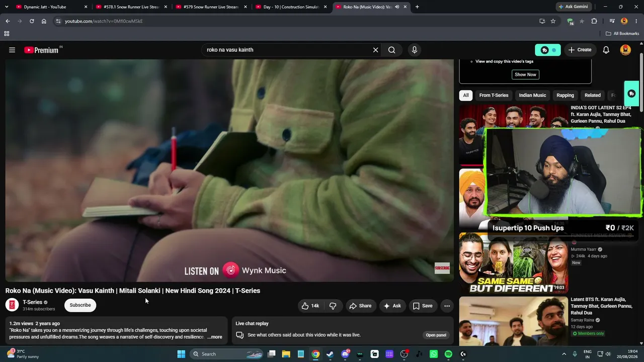Launch Steam from the taskbar
The image size is (644, 362).
pyautogui.click(x=330, y=354)
